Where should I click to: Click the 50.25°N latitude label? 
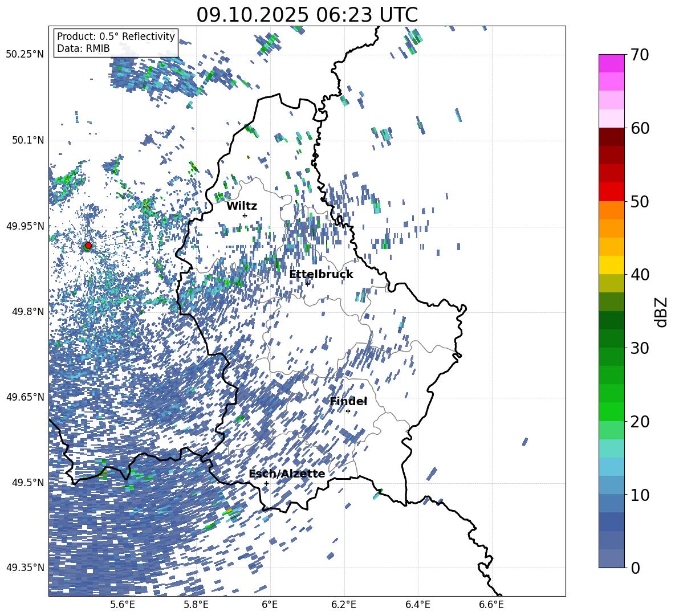tap(25, 54)
